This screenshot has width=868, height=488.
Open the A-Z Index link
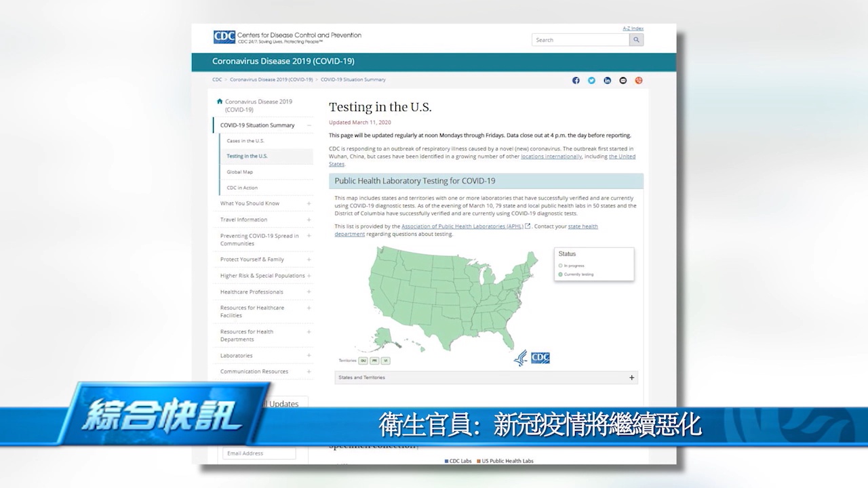click(x=633, y=28)
